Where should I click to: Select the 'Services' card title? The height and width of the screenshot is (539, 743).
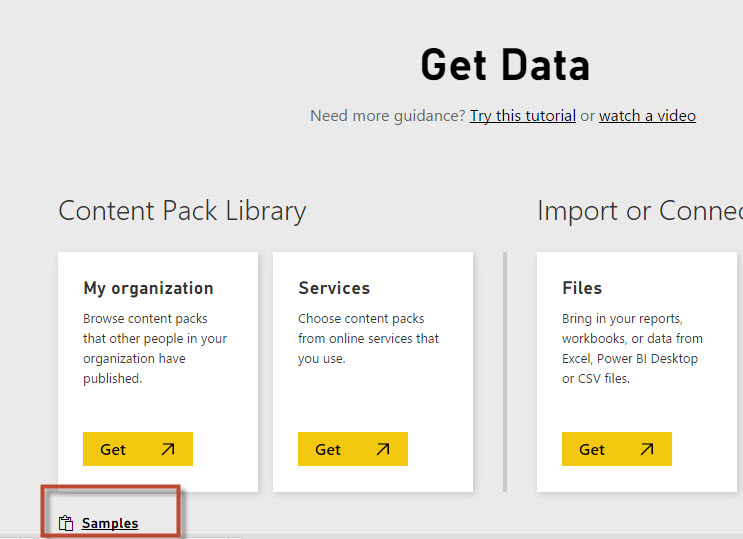click(x=334, y=288)
